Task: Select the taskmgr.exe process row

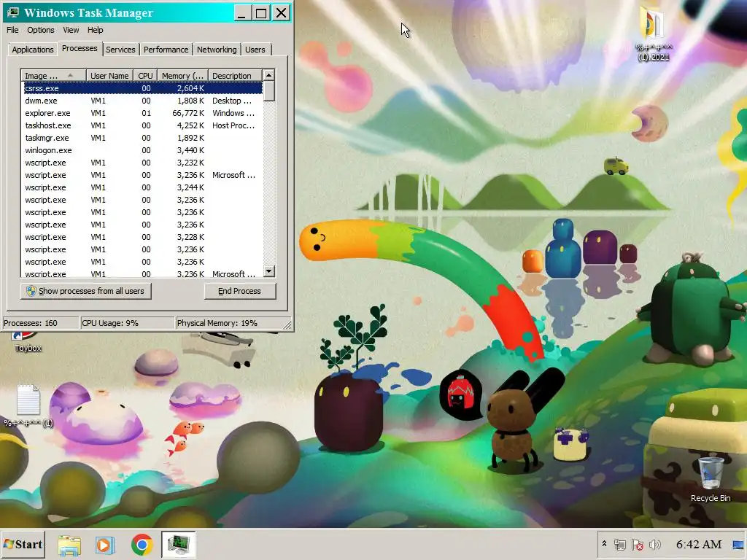Action: (x=142, y=138)
